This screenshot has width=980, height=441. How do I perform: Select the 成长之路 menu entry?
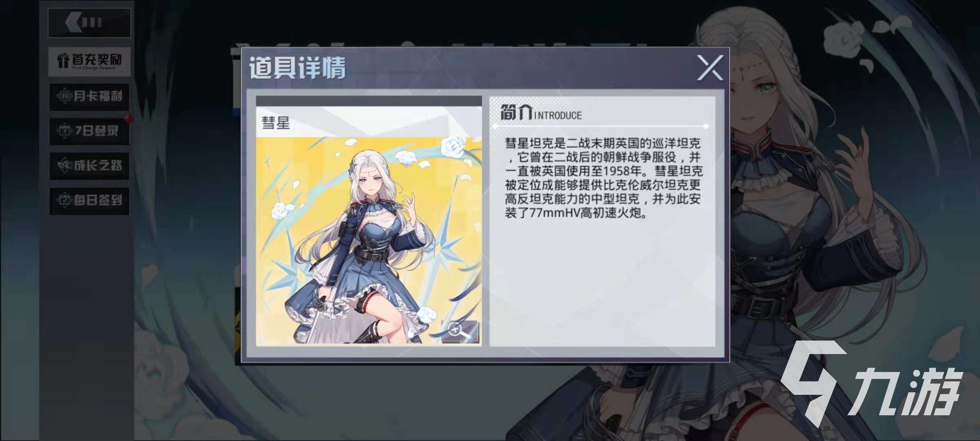pos(89,166)
